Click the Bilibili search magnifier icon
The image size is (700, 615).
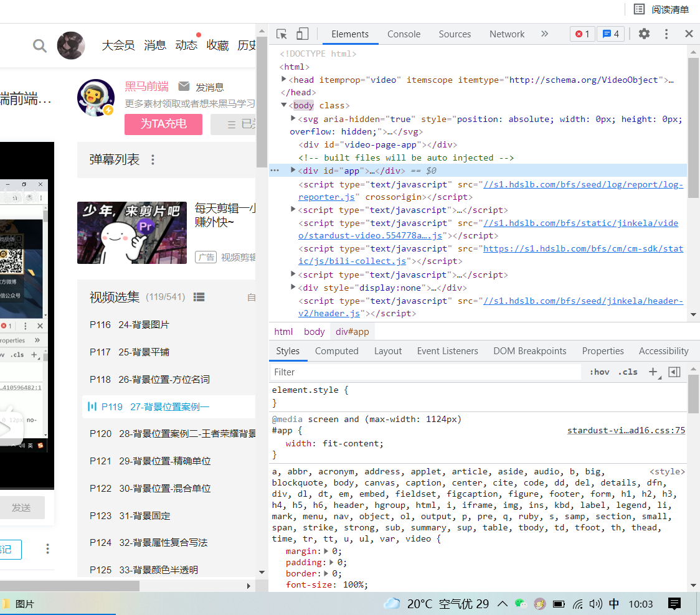coord(40,45)
